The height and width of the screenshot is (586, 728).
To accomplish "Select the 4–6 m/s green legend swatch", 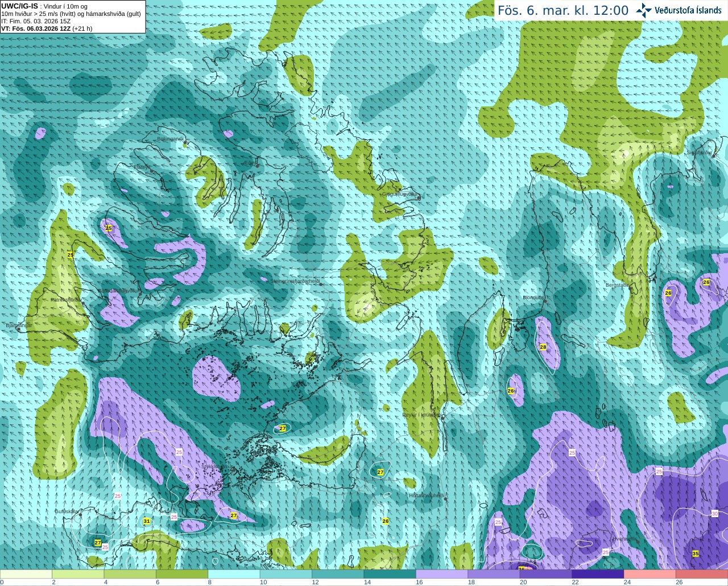I will point(130,574).
